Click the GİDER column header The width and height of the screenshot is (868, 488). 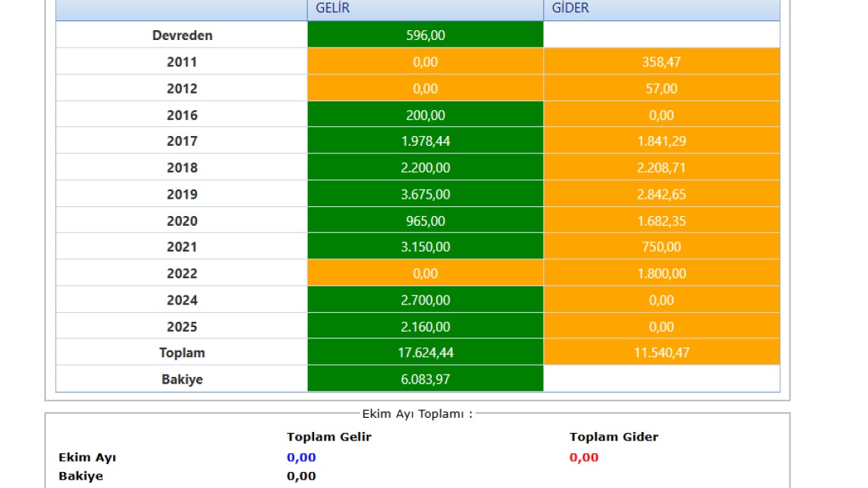click(570, 9)
